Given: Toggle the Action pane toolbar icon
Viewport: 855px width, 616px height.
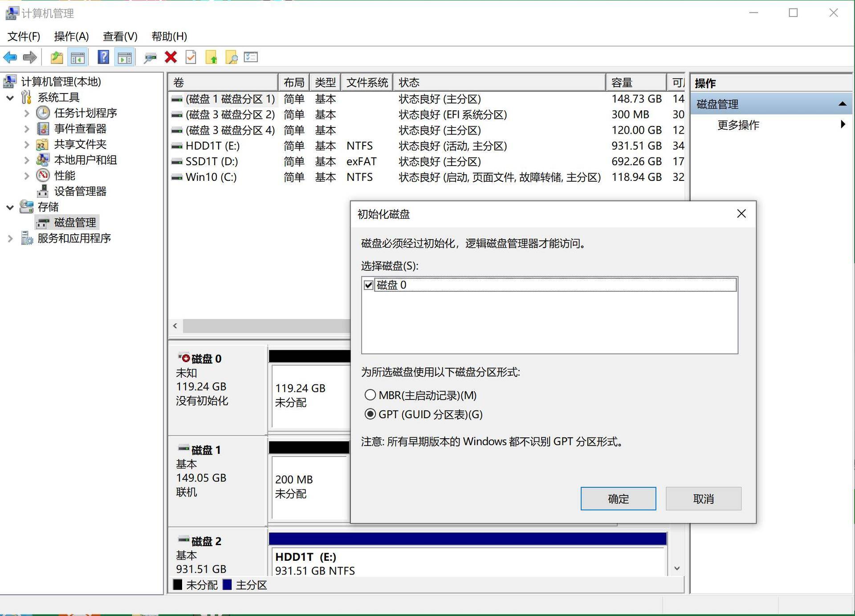Looking at the screenshot, I should [125, 57].
